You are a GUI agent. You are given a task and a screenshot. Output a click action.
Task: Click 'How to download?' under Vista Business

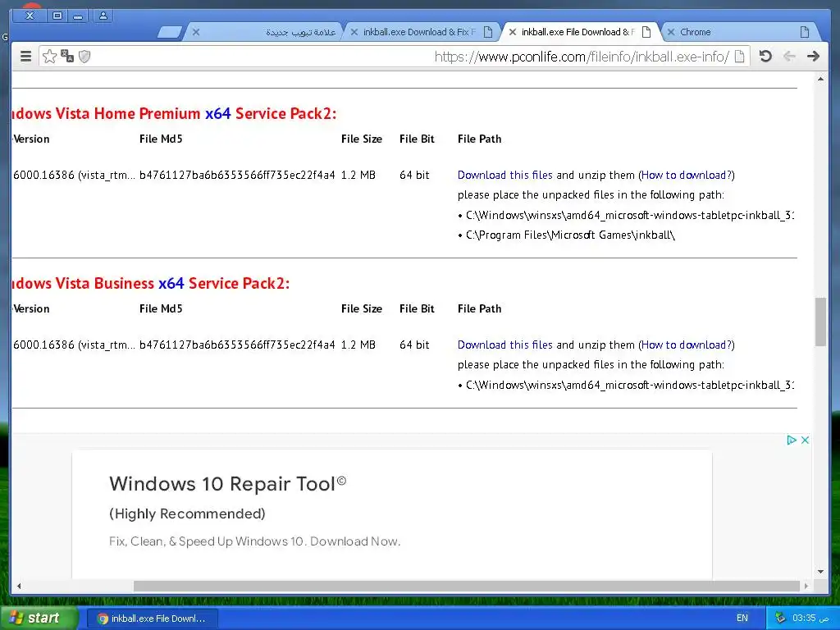coord(687,345)
